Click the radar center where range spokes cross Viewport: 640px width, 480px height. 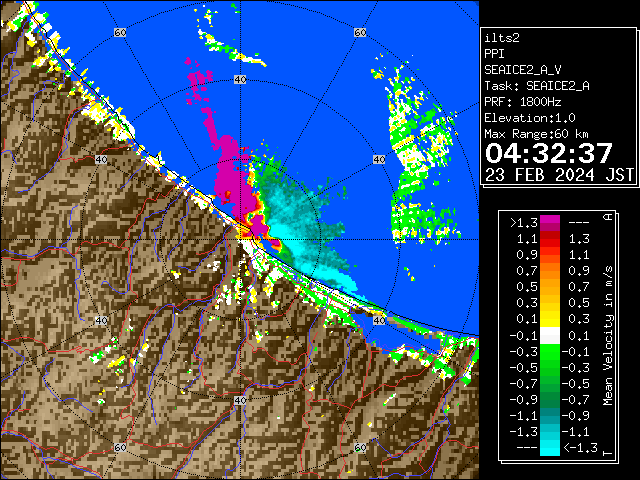point(240,240)
